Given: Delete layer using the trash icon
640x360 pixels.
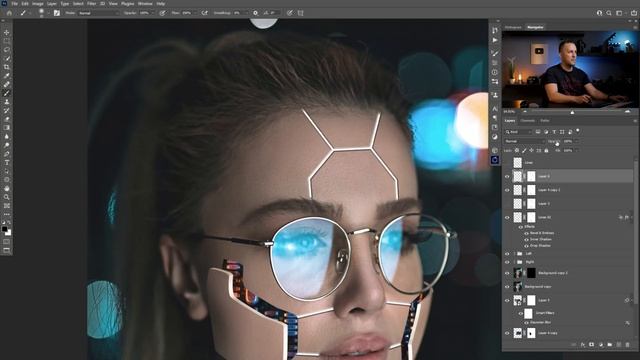Looking at the screenshot, I should tap(627, 345).
